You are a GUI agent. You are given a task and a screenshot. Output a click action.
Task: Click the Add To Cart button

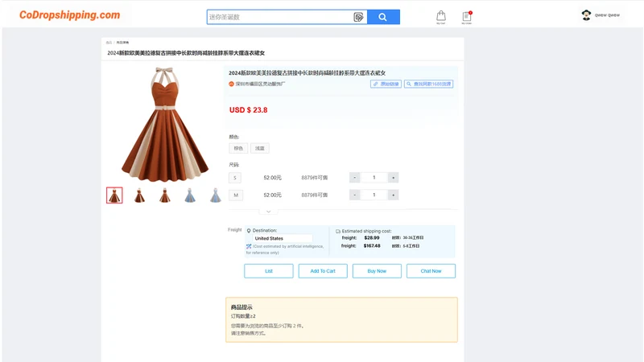tap(323, 271)
